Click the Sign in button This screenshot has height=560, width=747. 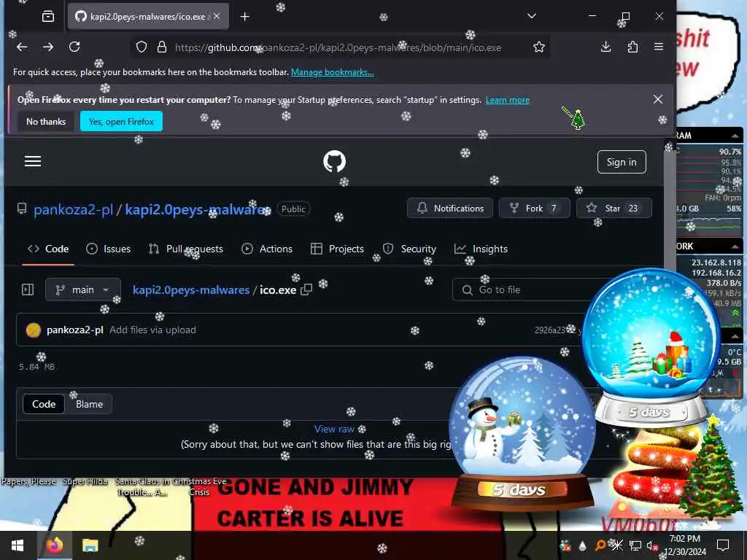622,163
